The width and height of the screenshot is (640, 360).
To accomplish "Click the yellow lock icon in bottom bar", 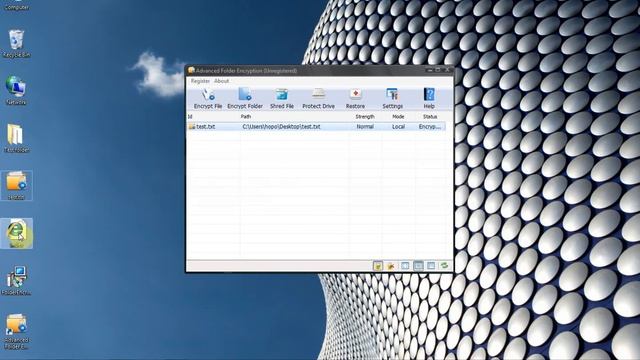I will coord(378,266).
